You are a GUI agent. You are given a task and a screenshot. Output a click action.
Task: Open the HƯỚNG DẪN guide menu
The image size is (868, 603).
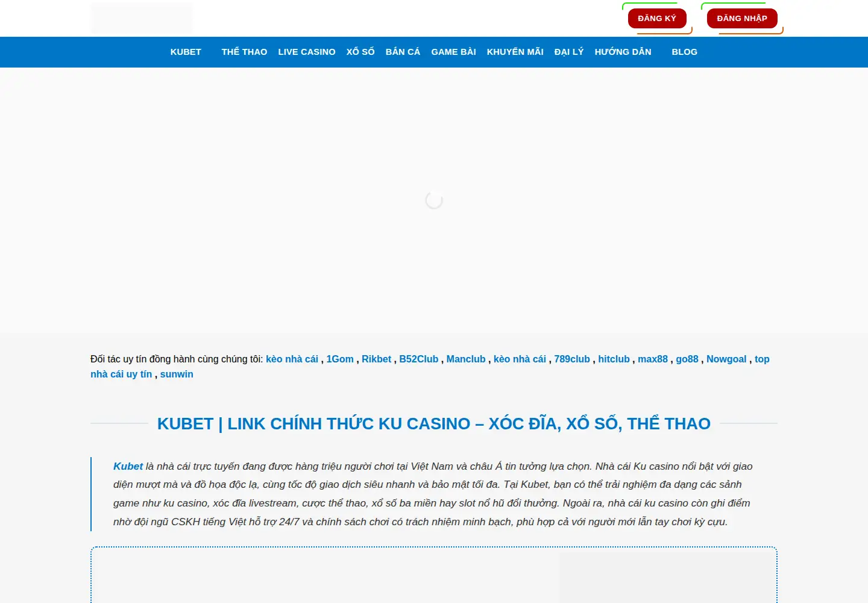click(623, 52)
